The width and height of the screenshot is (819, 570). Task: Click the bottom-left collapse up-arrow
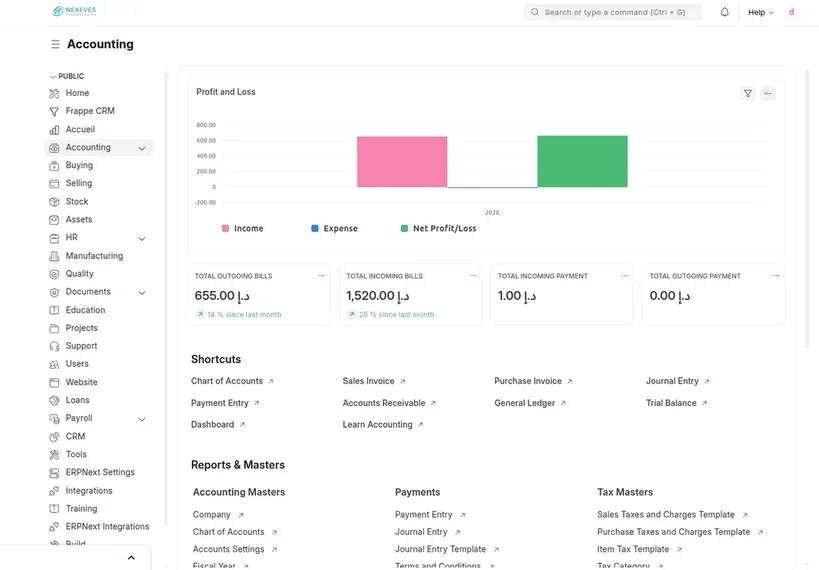click(131, 557)
